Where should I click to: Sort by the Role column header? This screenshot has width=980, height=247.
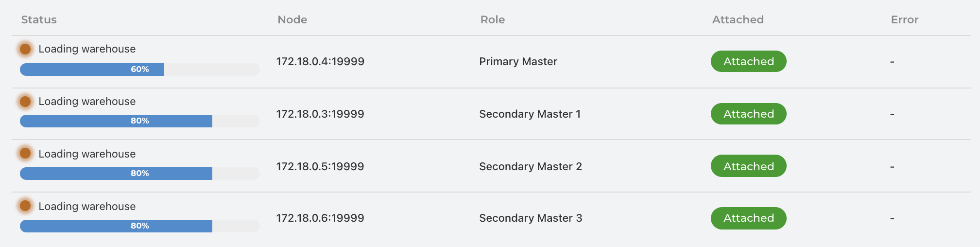click(493, 19)
